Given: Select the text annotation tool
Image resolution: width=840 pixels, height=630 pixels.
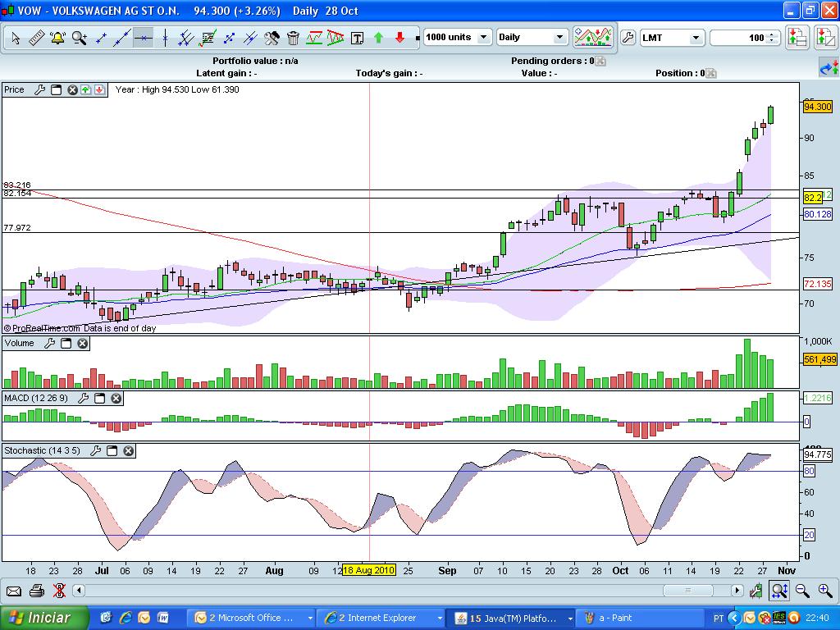Looking at the screenshot, I should click(x=358, y=38).
